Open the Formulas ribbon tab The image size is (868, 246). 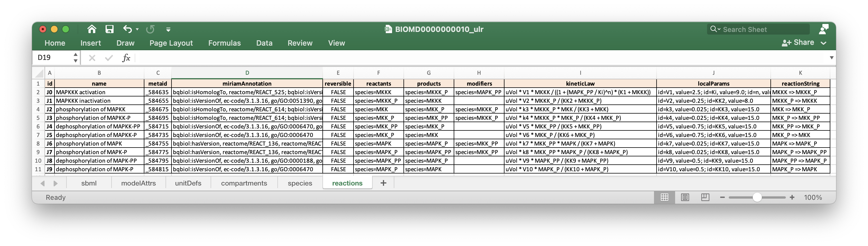tap(224, 43)
